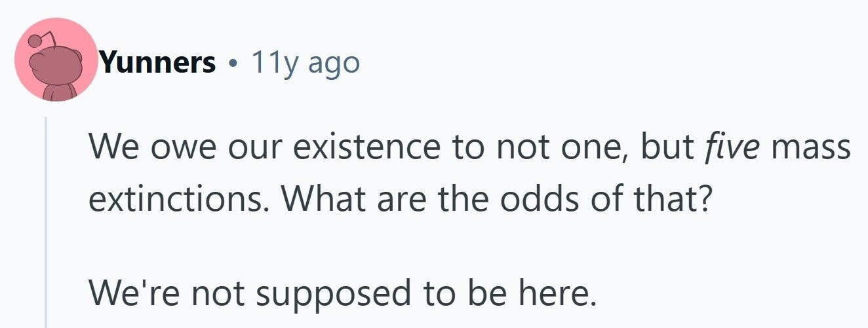Image resolution: width=868 pixels, height=328 pixels.
Task: Click the dot separator after Yunners
Action: click(232, 64)
